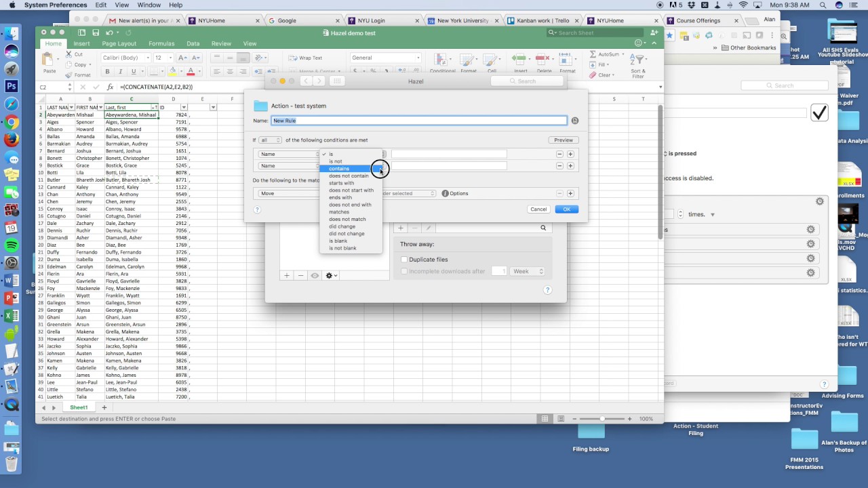
Task: Click the Cut scissors icon in Excel
Action: tap(68, 54)
